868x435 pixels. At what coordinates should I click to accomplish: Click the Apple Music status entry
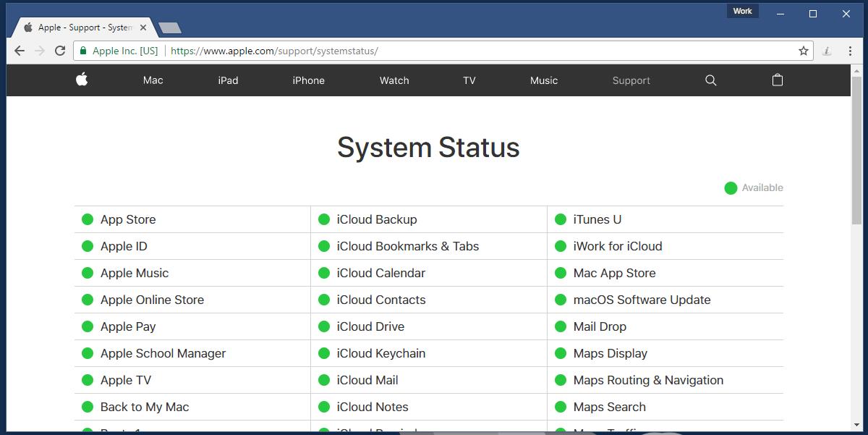(135, 273)
